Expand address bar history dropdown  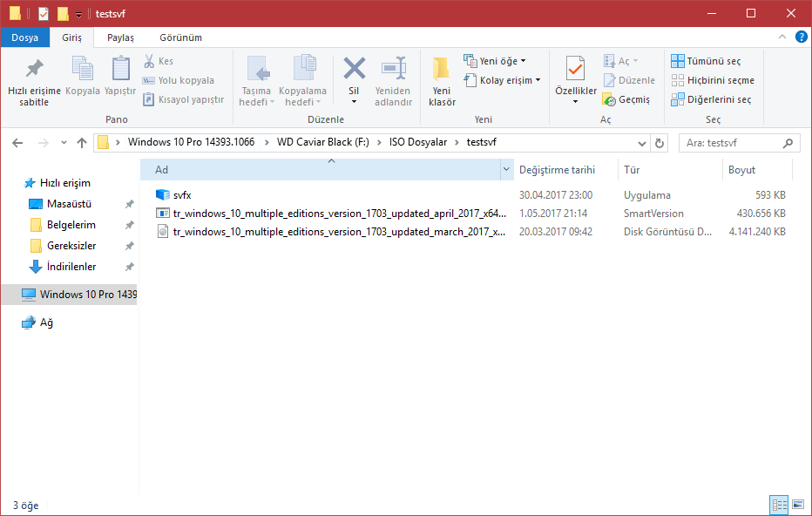pos(641,143)
